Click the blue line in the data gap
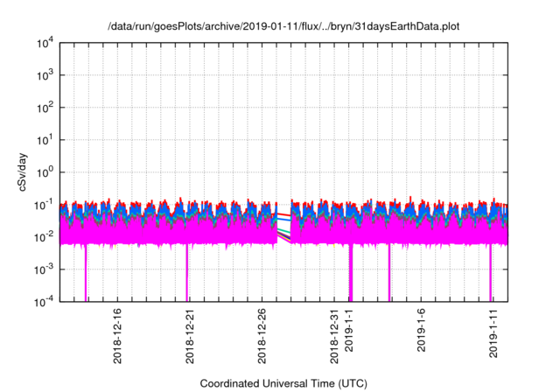This screenshot has width=560, height=392. [x=283, y=220]
